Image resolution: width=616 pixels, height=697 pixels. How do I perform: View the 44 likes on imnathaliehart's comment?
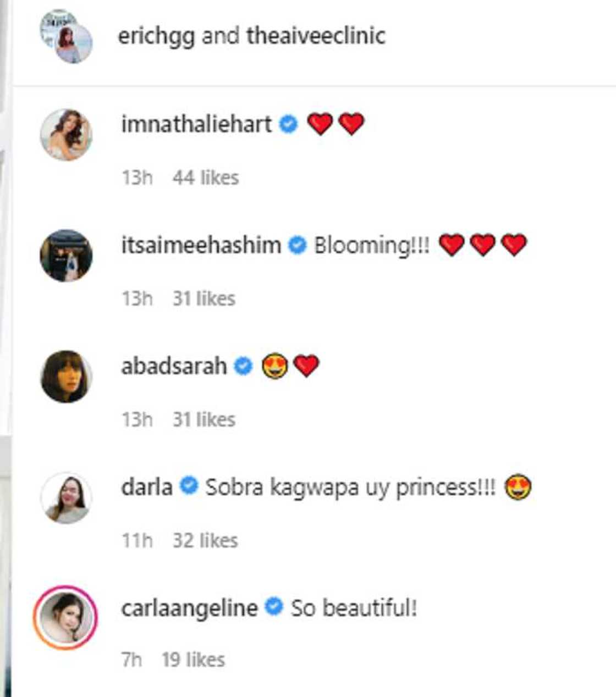click(x=205, y=178)
